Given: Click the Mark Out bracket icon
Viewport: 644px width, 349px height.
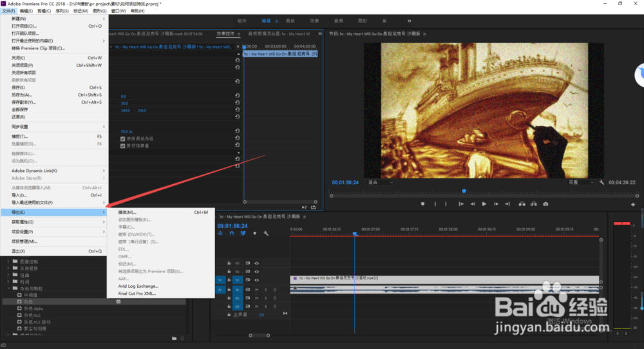Looking at the screenshot, I should pyautogui.click(x=446, y=204).
